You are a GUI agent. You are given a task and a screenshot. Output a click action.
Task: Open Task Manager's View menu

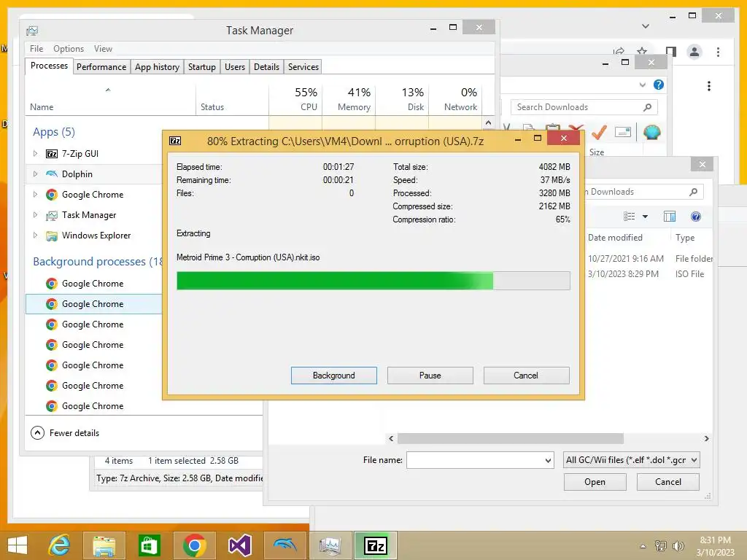(103, 49)
